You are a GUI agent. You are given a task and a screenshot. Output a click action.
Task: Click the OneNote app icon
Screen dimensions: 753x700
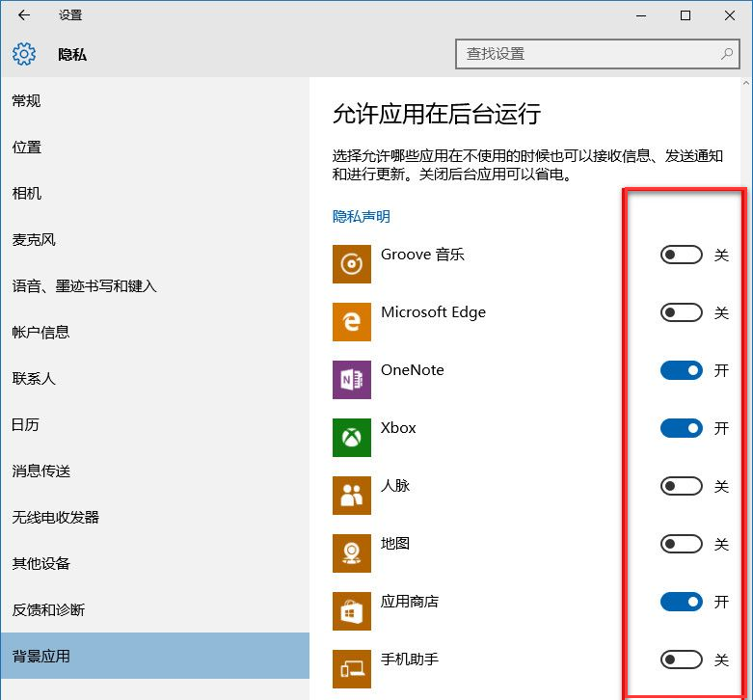[x=352, y=380]
